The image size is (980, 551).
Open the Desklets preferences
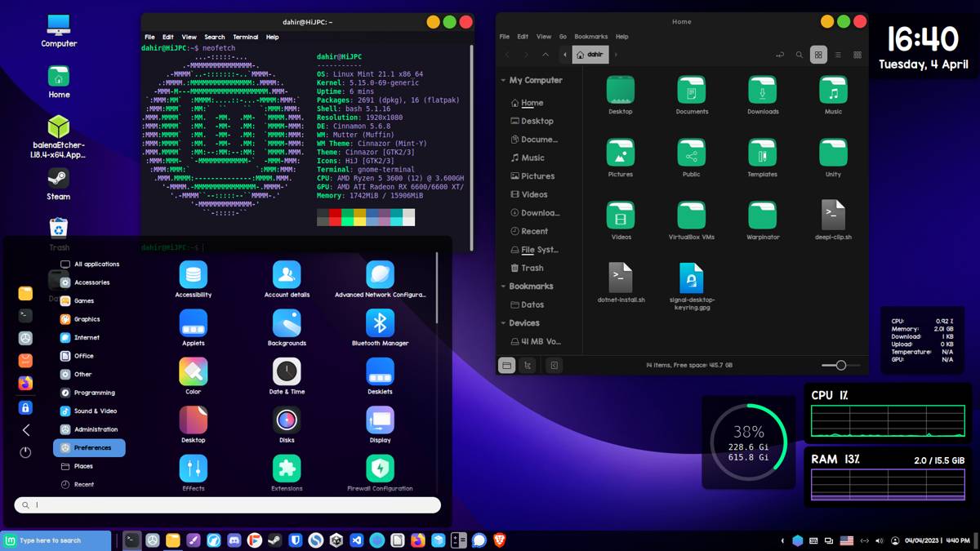(x=380, y=376)
